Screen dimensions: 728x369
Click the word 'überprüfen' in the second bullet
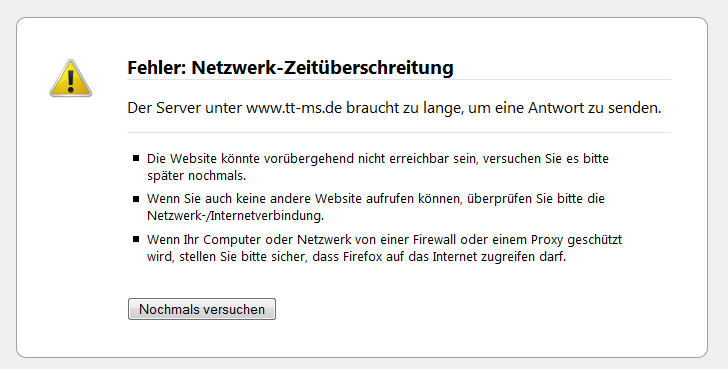click(500, 199)
